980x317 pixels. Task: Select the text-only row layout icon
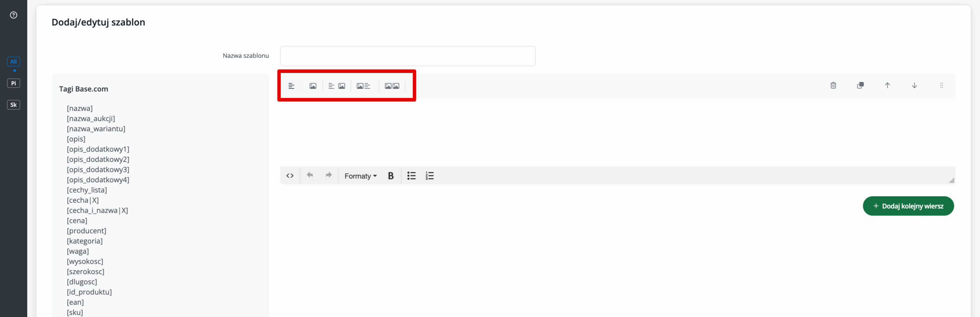pyautogui.click(x=291, y=86)
